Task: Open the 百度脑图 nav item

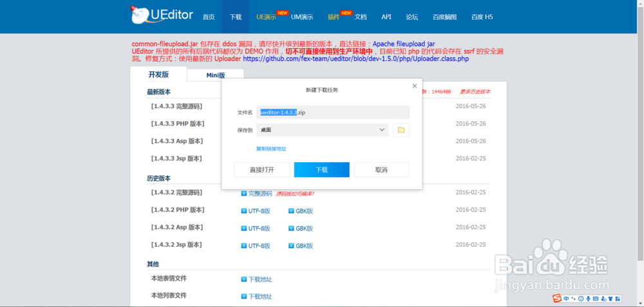Action: (x=444, y=17)
